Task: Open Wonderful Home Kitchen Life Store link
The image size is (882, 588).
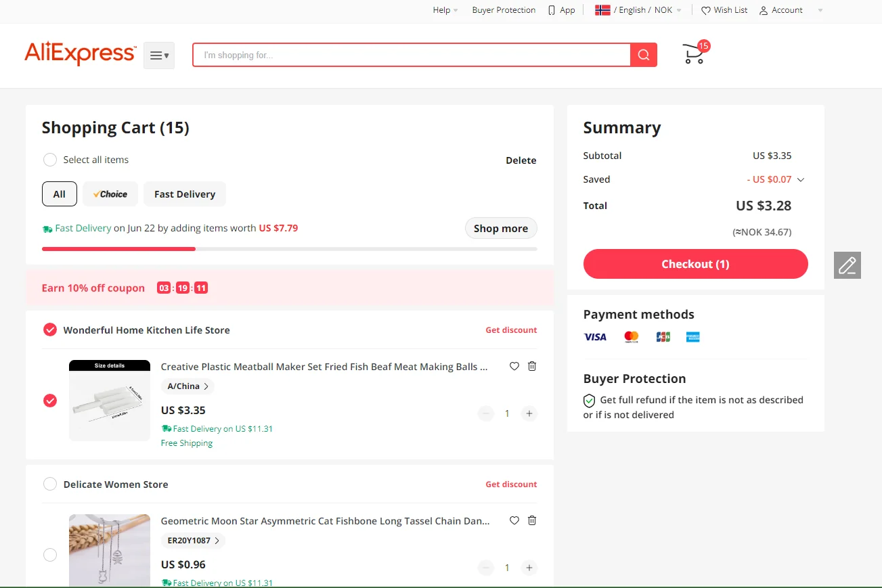Action: tap(147, 330)
